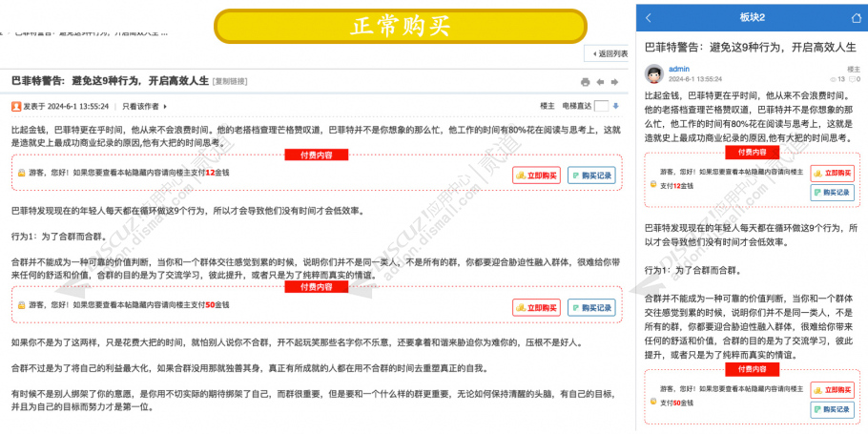Click the 电梯直达 label
The image size is (868, 434).
(x=577, y=106)
